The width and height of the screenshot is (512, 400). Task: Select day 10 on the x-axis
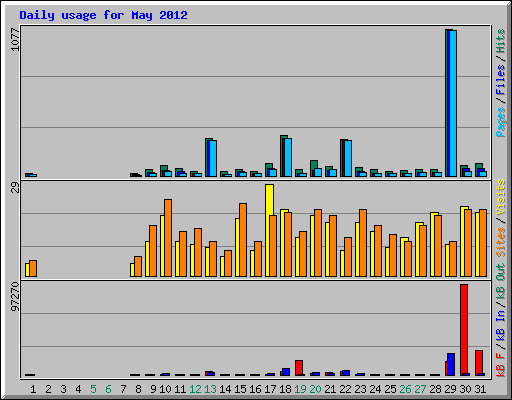point(165,389)
